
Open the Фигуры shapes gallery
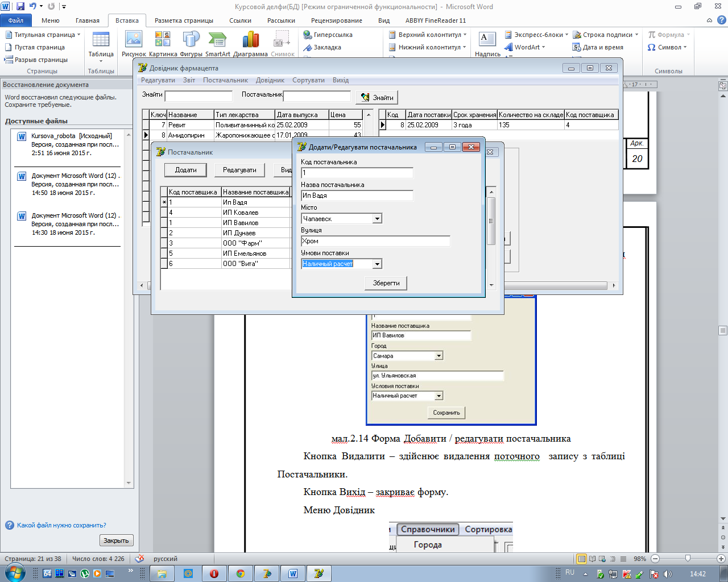pyautogui.click(x=191, y=44)
